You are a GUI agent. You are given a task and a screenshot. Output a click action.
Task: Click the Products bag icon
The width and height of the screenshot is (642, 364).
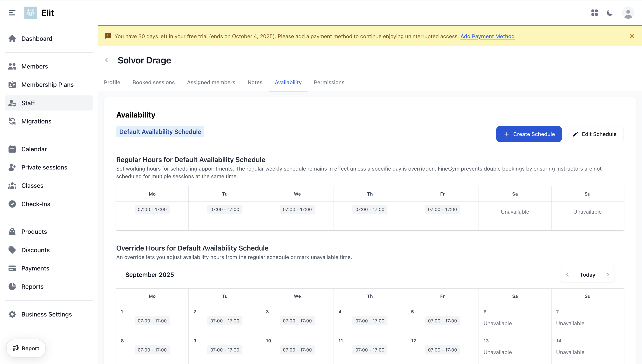click(x=12, y=231)
